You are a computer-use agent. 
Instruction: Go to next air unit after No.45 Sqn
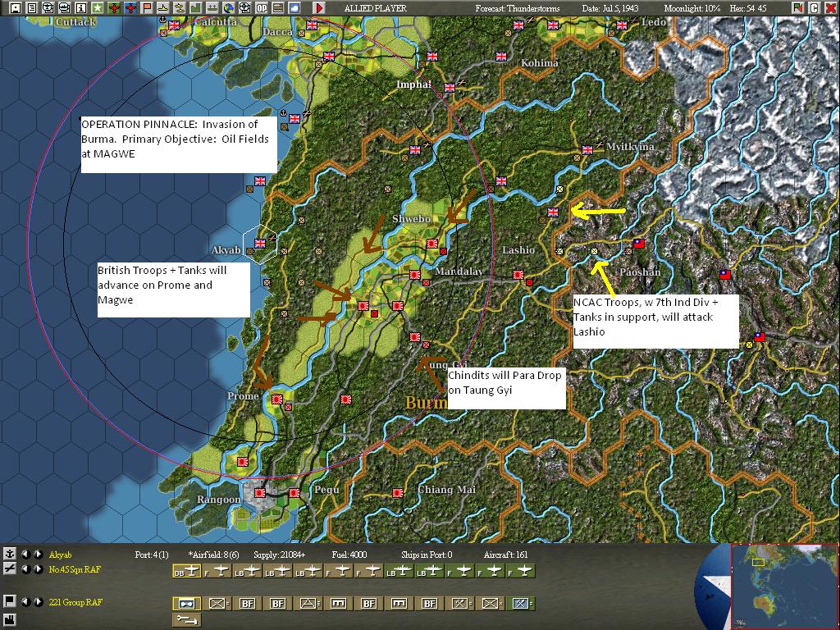38,569
